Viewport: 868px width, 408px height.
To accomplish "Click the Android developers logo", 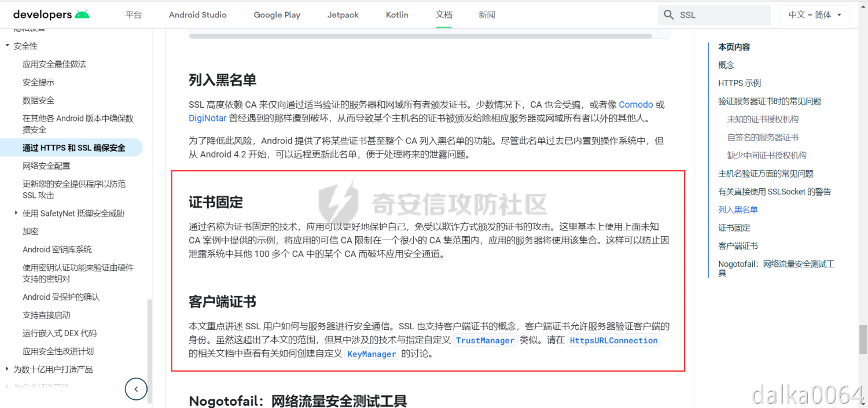I will click(51, 14).
